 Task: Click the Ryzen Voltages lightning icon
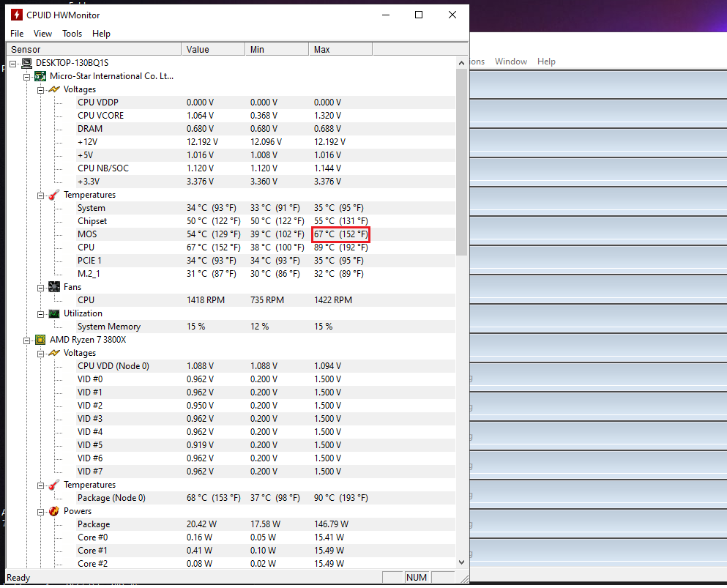[53, 354]
